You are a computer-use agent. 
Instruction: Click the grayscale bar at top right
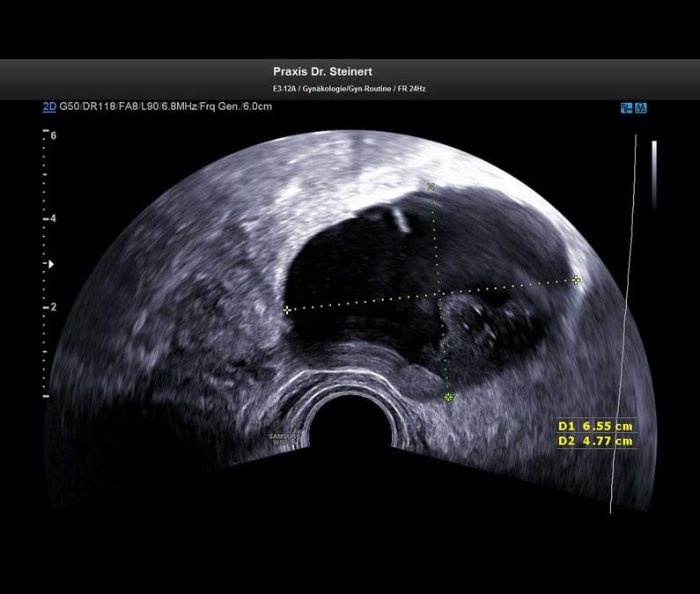[653, 173]
